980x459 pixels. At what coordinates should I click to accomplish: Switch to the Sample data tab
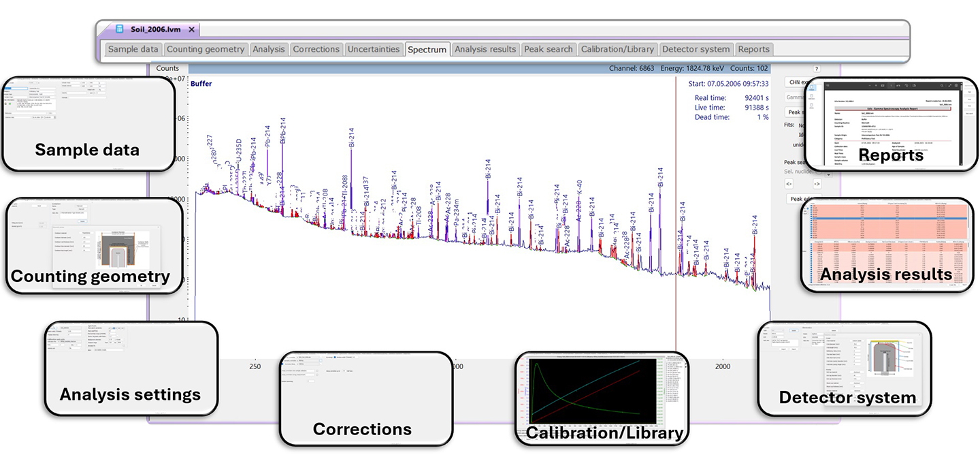click(133, 49)
